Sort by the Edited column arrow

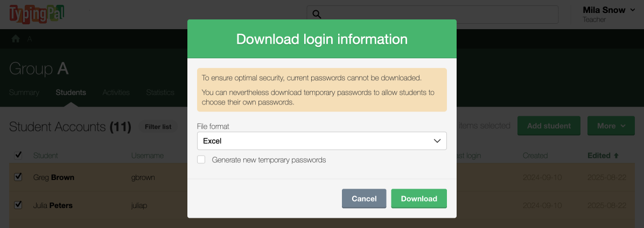pyautogui.click(x=616, y=155)
